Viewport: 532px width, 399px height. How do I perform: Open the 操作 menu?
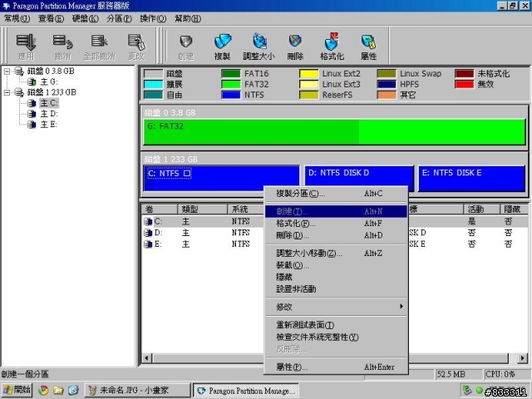pyautogui.click(x=153, y=18)
